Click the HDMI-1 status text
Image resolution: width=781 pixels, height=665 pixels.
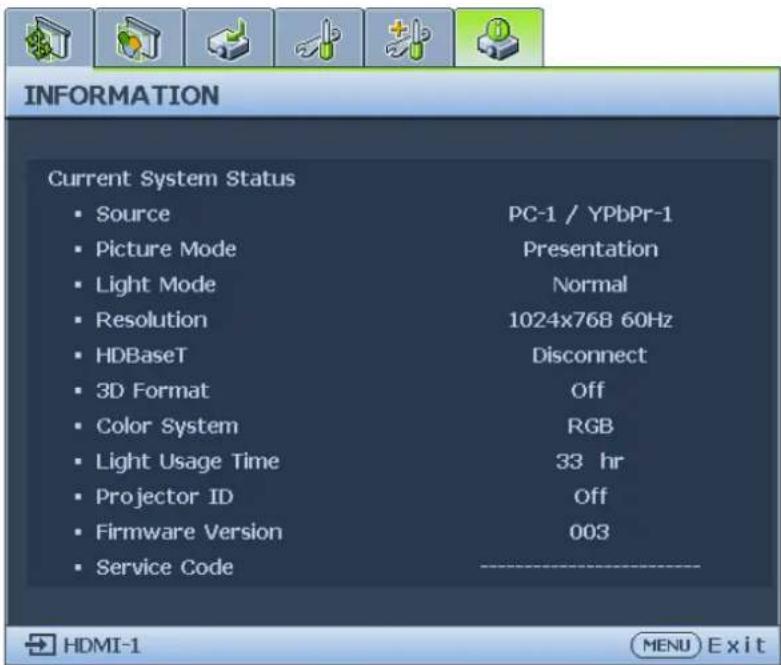pyautogui.click(x=102, y=646)
